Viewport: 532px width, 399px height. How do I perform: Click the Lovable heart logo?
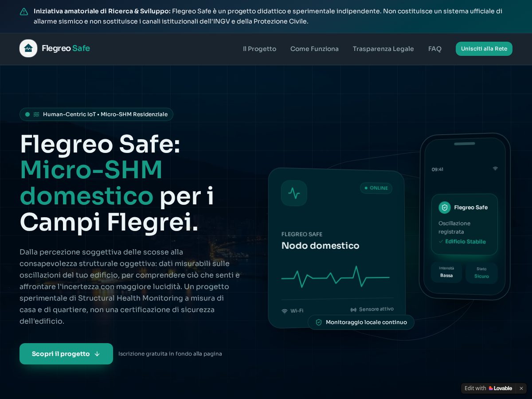click(491, 388)
